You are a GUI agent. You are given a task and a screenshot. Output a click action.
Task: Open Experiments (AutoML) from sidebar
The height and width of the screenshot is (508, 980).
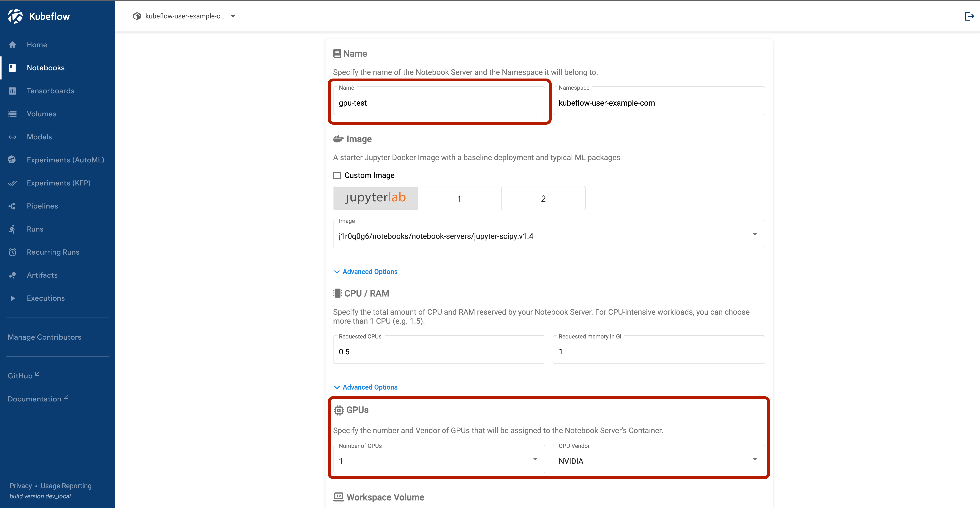[65, 160]
